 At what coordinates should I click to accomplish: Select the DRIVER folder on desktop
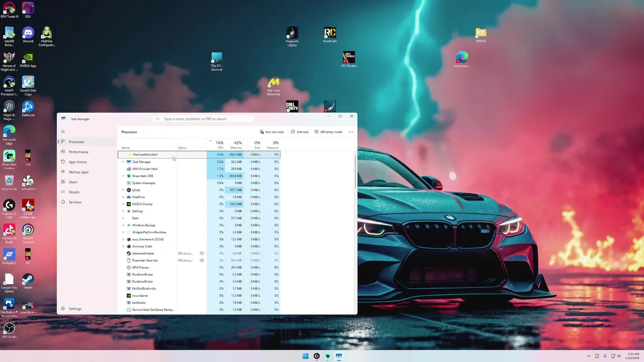[x=481, y=35]
